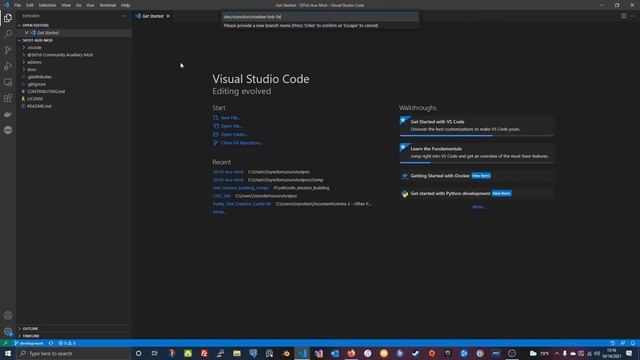Expand the Timeline section
This screenshot has height=360, width=640.
pos(19,336)
